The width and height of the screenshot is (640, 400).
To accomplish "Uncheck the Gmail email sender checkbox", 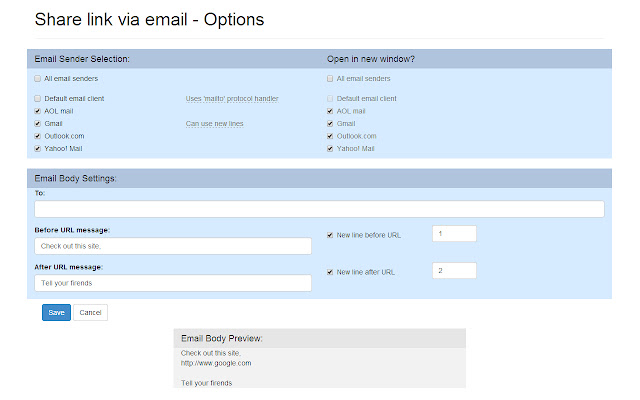I will (x=37, y=124).
